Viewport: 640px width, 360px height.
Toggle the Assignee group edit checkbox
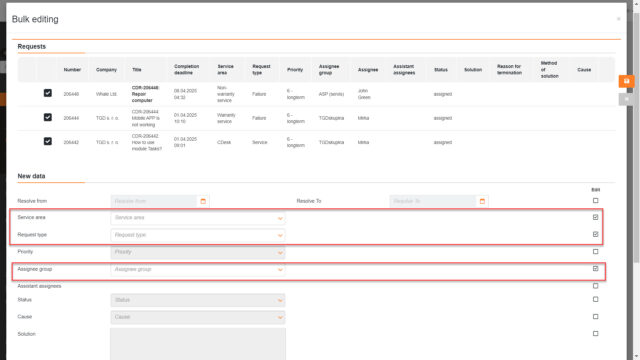[596, 269]
